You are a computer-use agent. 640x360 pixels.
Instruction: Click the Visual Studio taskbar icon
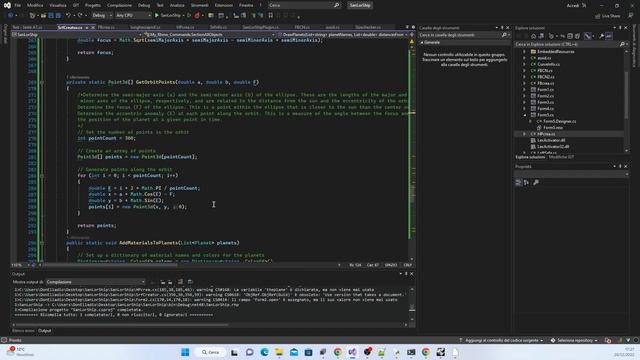pyautogui.click(x=352, y=352)
